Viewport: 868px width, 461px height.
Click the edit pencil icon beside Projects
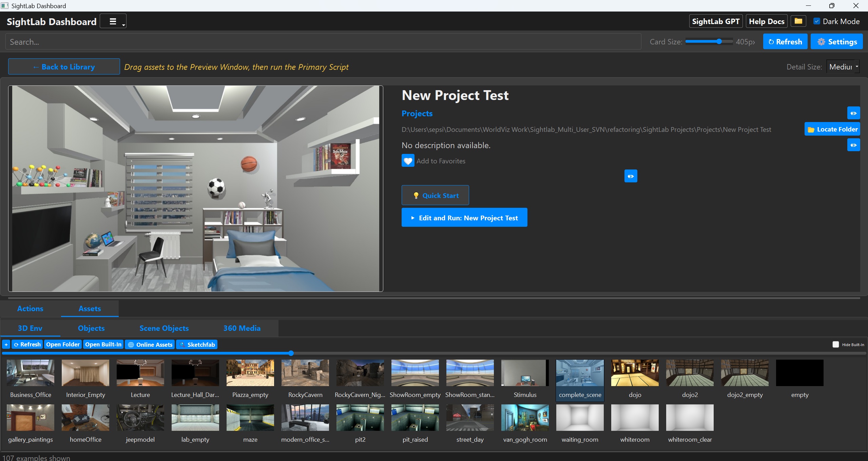[853, 113]
